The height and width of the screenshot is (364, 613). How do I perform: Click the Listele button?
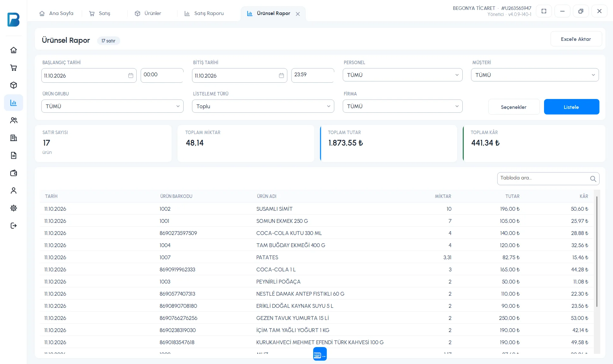[x=571, y=107]
